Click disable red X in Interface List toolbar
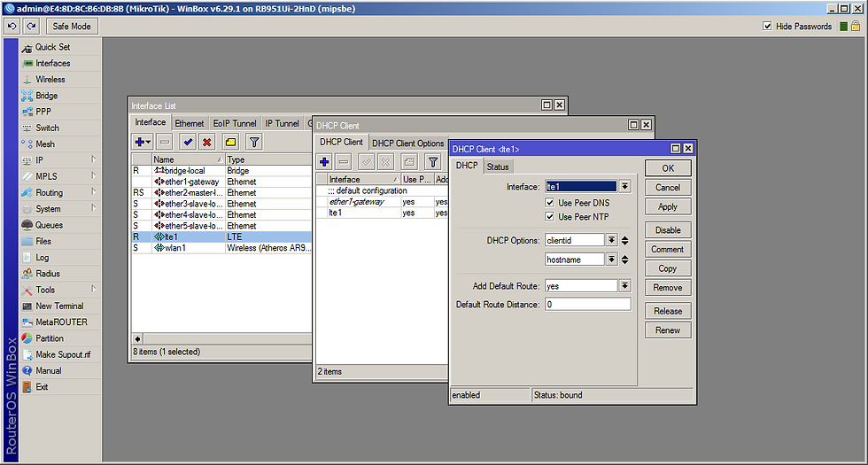Screen dimensions: 868x465 tap(207, 143)
